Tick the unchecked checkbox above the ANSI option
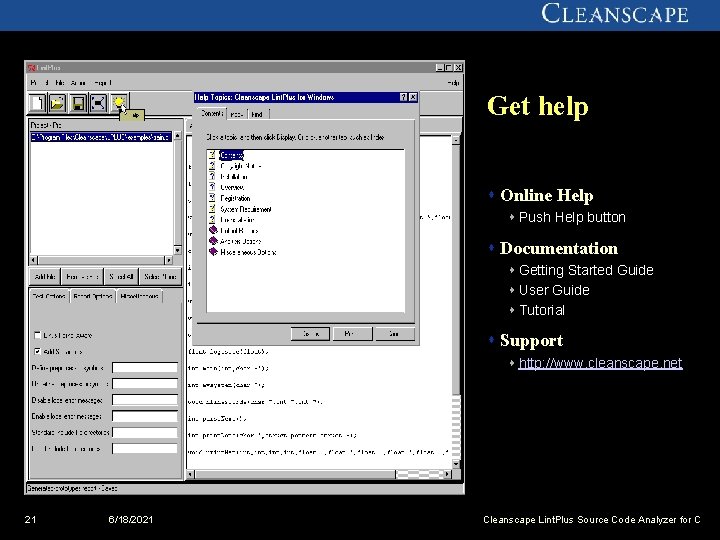Image resolution: width=720 pixels, height=540 pixels. 38,335
